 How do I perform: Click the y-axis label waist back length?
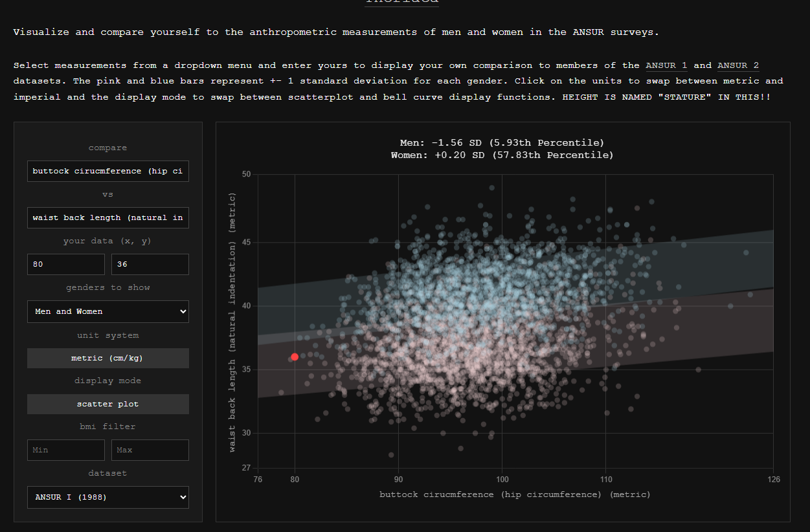click(x=232, y=322)
